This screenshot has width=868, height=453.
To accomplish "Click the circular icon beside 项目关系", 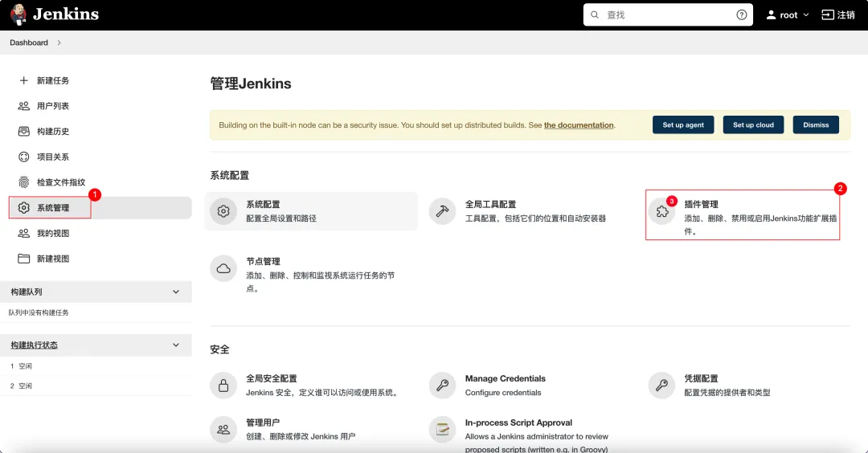I will coord(24,157).
